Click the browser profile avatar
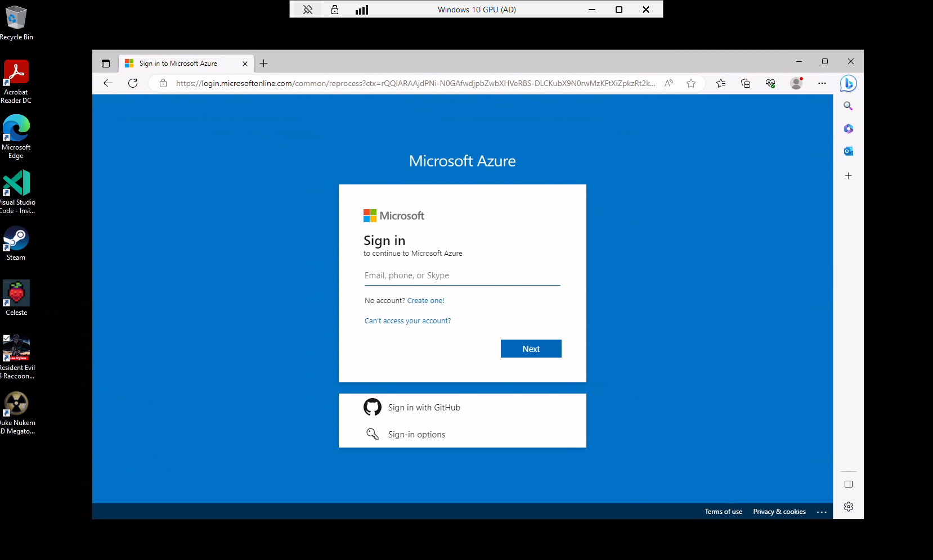The width and height of the screenshot is (933, 560). [x=796, y=83]
